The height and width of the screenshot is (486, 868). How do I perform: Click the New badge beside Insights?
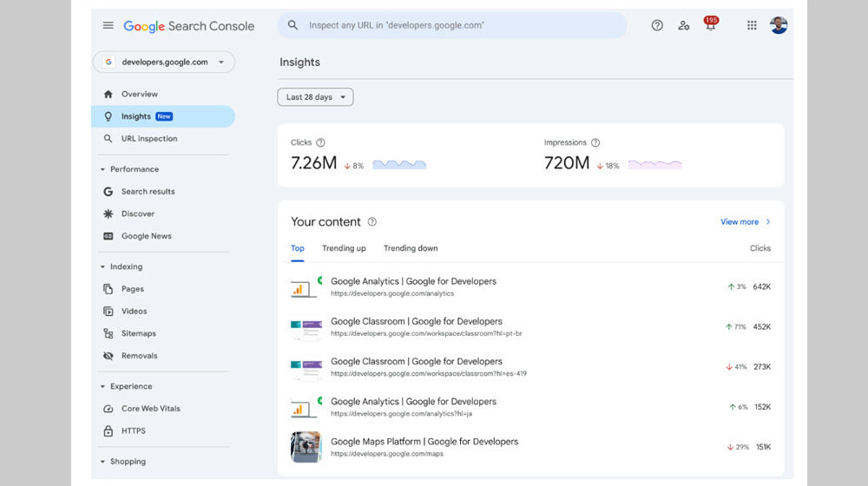tap(164, 116)
